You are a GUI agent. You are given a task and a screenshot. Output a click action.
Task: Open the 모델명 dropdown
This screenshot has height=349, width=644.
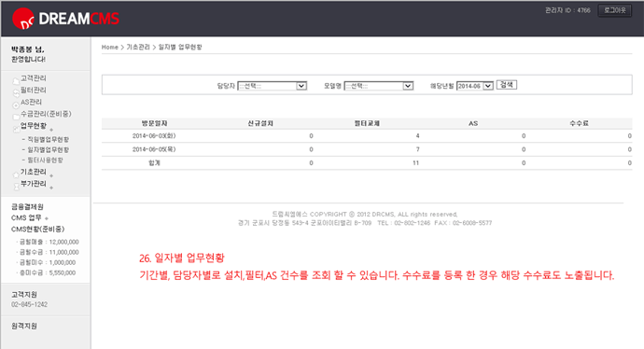pos(378,86)
